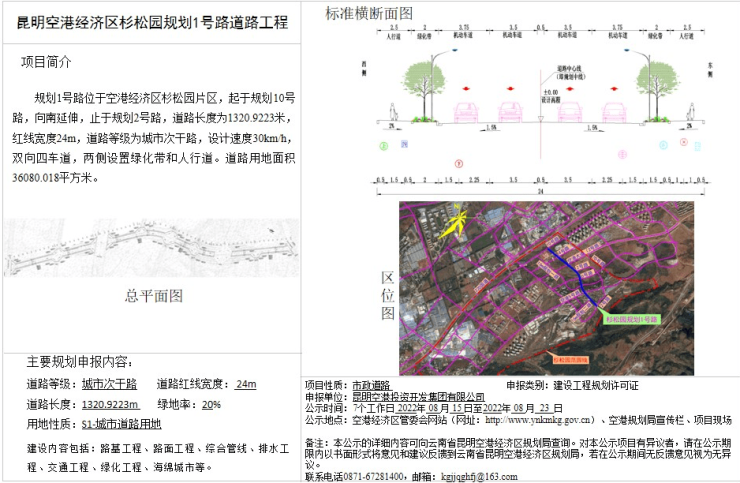
Task: Click the 道路中心线 centerline annotation
Action: pos(570,69)
